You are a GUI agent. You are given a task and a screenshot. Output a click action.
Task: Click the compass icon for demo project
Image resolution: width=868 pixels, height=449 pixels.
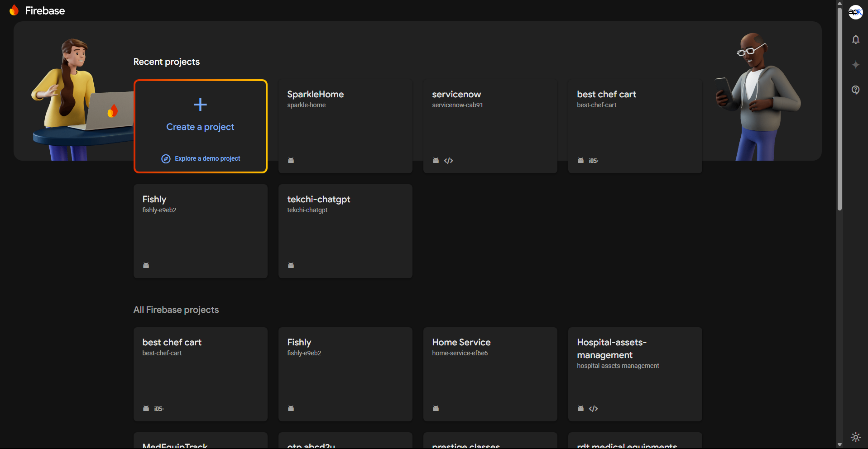click(166, 159)
